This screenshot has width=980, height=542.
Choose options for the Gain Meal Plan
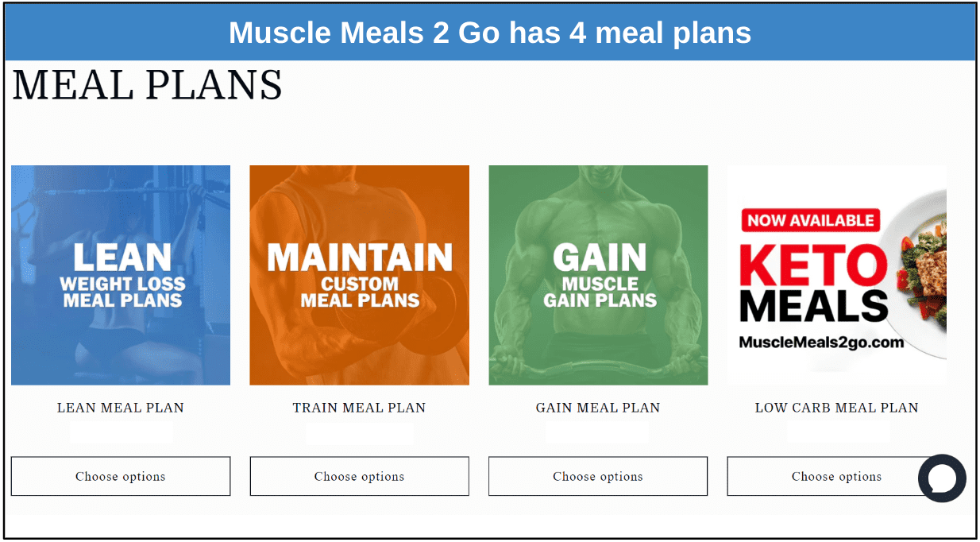598,476
